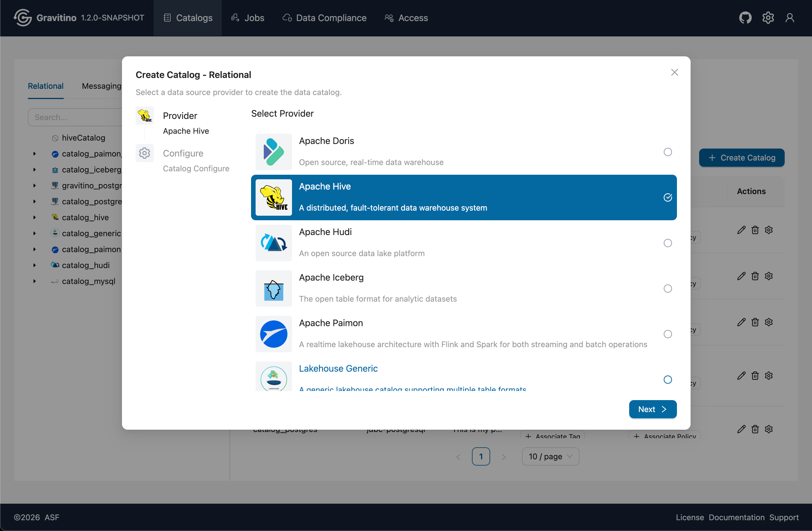Viewport: 812px width, 531px height.
Task: Click the Configure step in the wizard
Action: (183, 153)
